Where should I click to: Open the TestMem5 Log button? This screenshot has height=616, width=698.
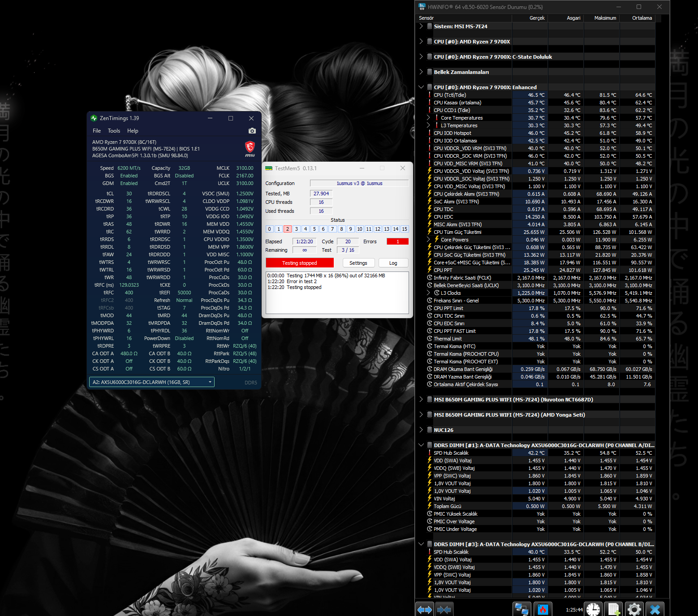tap(393, 263)
